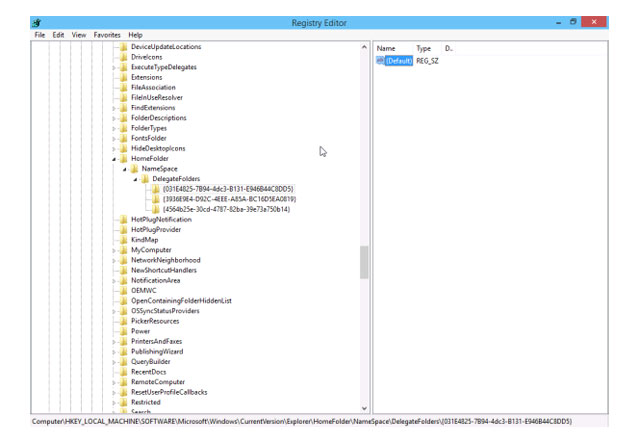Click the DriveIcons folder icon
The height and width of the screenshot is (443, 640).
point(124,57)
